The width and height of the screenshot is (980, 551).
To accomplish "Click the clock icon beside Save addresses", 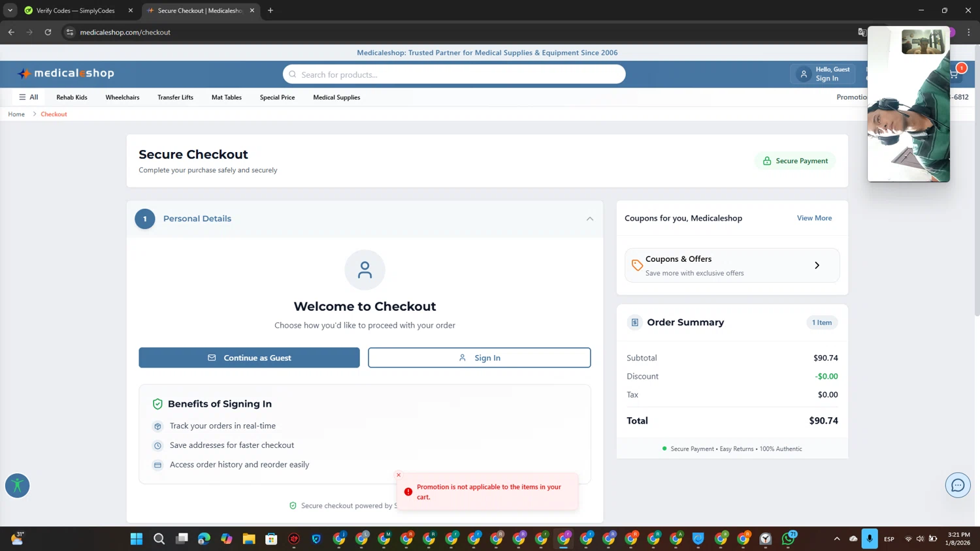I will pos(157,446).
